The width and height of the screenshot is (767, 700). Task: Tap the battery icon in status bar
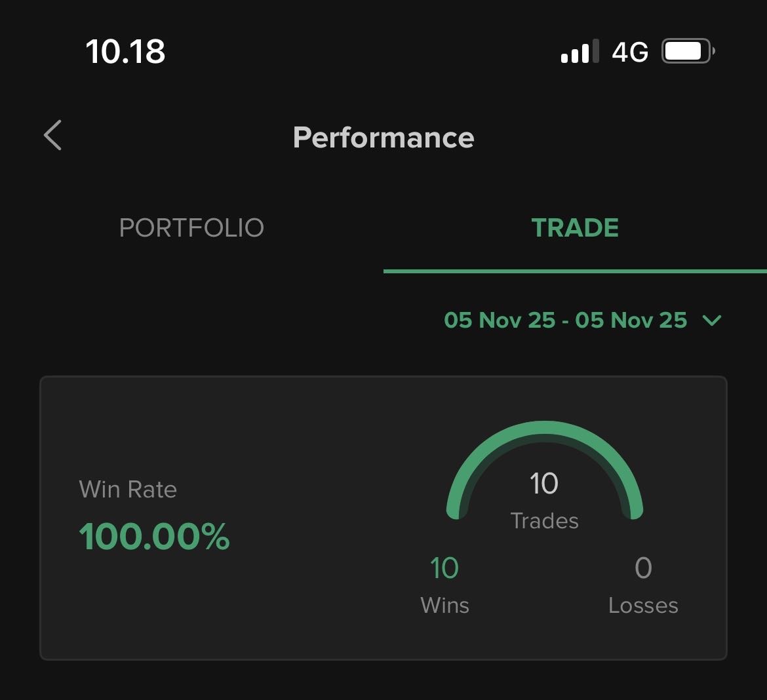[688, 51]
